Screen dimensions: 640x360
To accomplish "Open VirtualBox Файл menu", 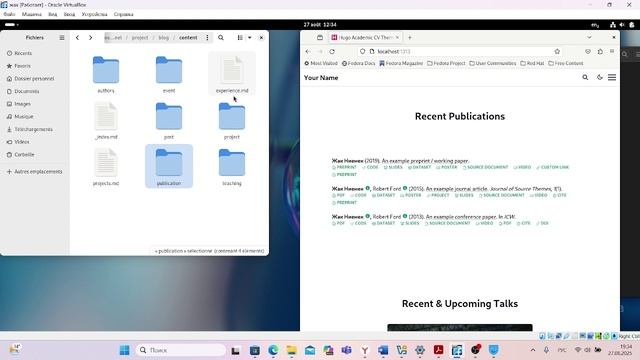I will (x=9, y=14).
